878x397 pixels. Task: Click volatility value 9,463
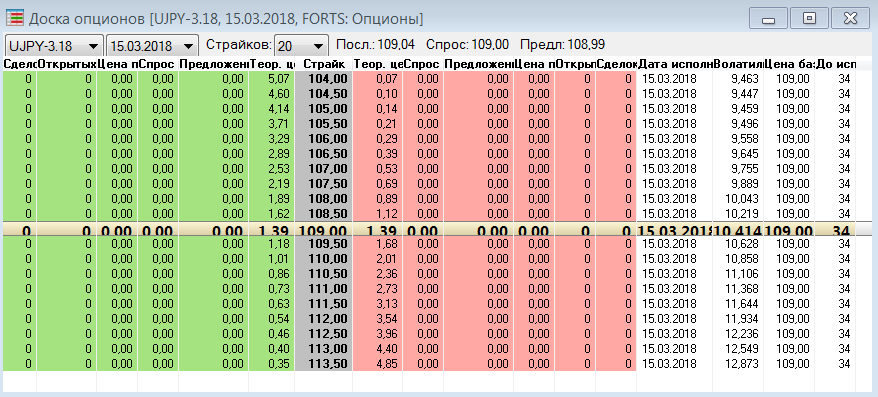737,79
